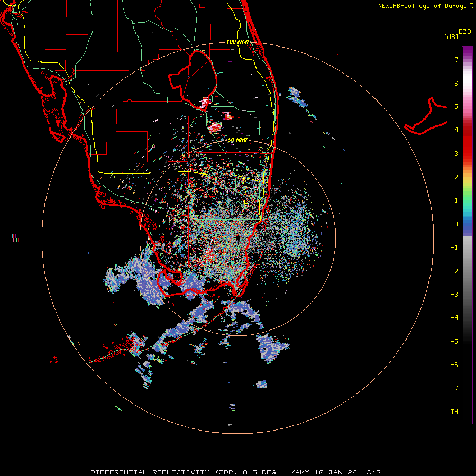This screenshot has height=476, width=476.
Task: Click the 6 dB tick label on the scale
Action: [x=456, y=83]
